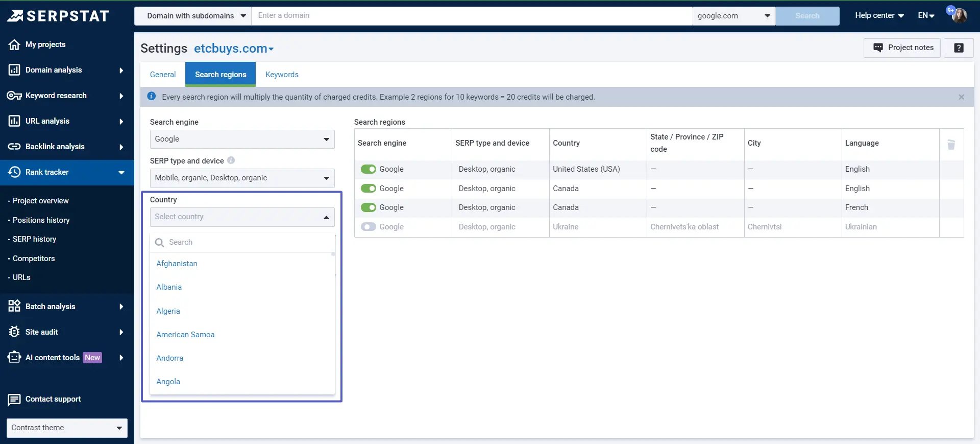The height and width of the screenshot is (444, 980).
Task: Select Andorra from country list
Action: pyautogui.click(x=169, y=358)
